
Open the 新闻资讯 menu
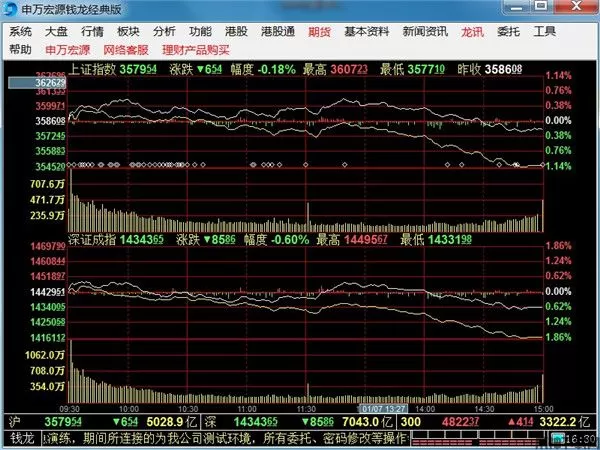pos(425,32)
